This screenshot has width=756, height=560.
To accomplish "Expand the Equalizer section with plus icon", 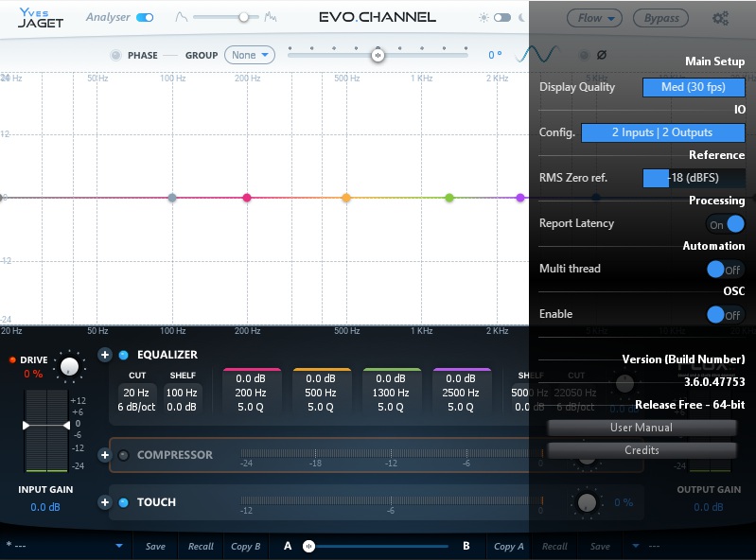I will pos(105,355).
